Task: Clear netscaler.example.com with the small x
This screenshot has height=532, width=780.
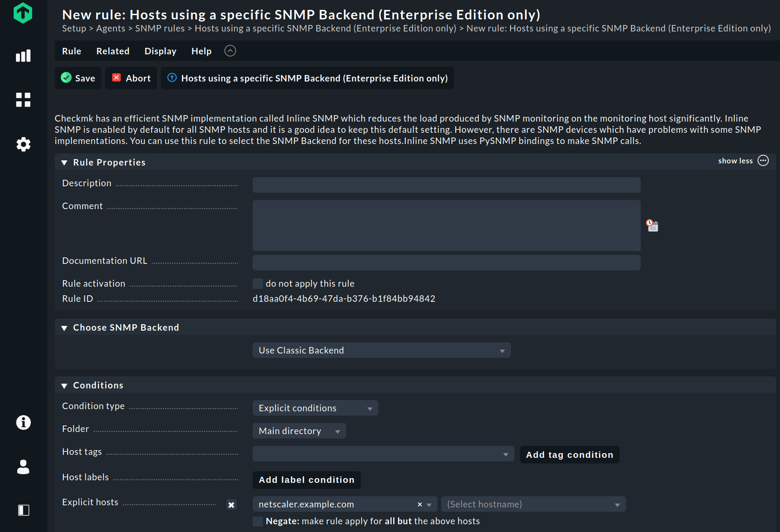Action: point(420,504)
